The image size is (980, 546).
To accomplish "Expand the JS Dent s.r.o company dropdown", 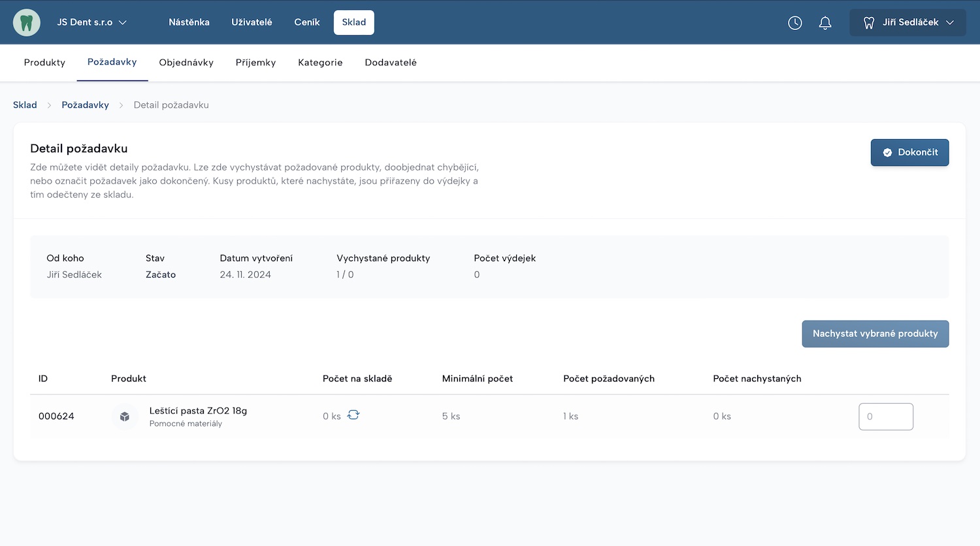I will point(91,22).
